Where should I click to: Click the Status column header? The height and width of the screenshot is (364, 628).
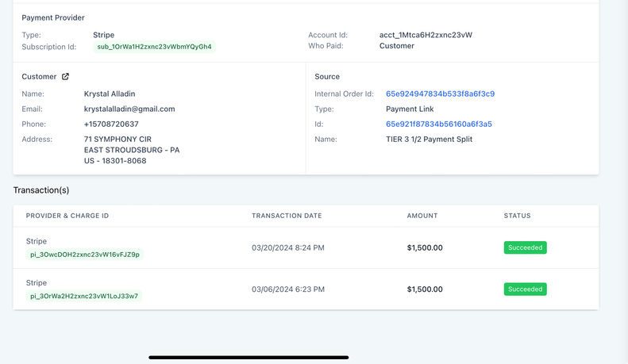pos(517,216)
